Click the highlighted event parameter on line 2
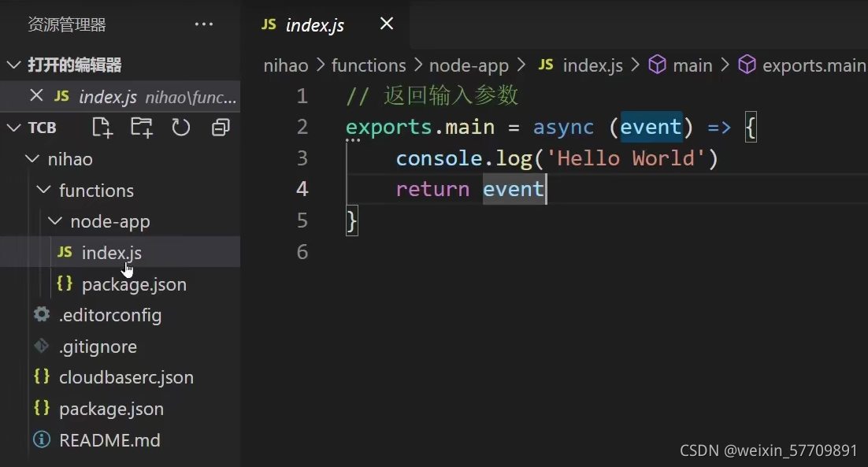This screenshot has width=868, height=467. click(651, 128)
